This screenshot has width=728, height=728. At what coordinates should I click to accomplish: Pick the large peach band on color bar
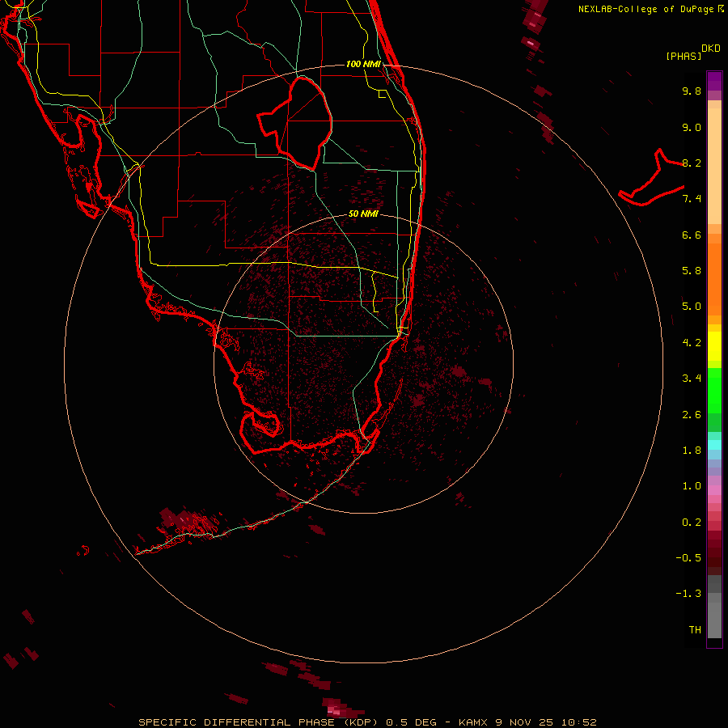[x=714, y=166]
